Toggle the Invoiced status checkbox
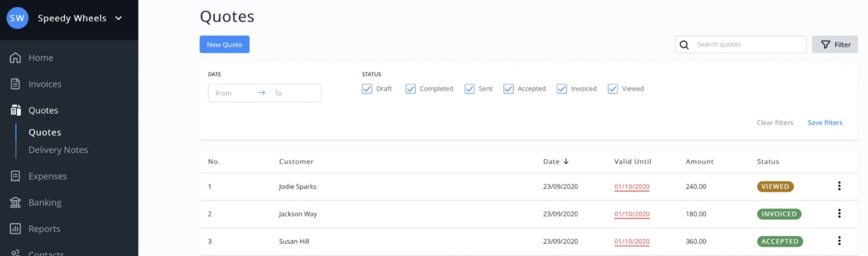This screenshot has height=256, width=868. pos(561,89)
